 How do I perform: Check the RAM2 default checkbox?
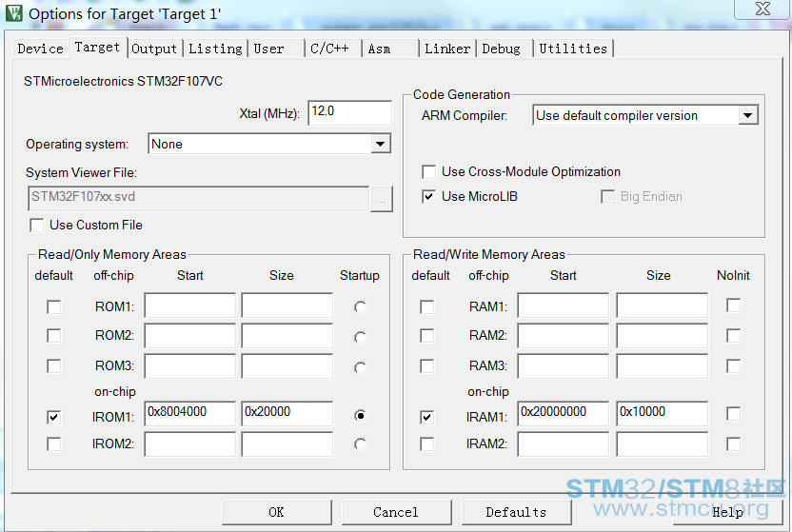click(427, 336)
